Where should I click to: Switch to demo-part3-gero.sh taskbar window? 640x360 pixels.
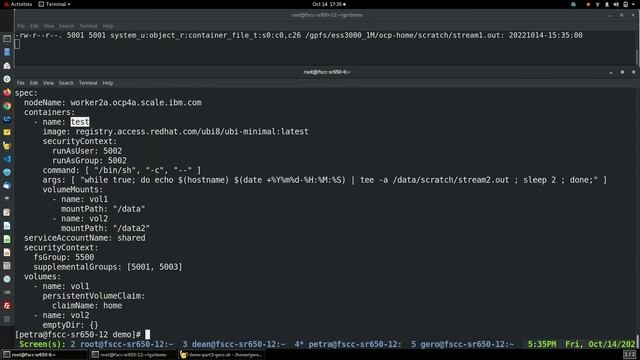(222, 355)
